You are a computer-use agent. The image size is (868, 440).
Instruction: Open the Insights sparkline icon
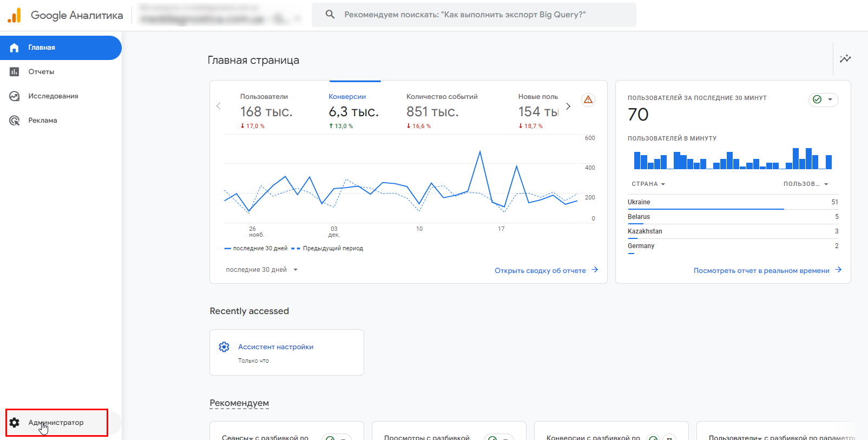coord(845,59)
